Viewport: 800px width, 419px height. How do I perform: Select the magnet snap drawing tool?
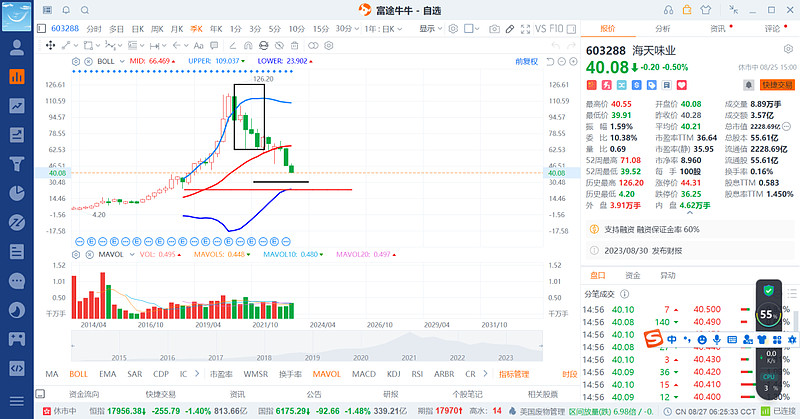(248, 45)
